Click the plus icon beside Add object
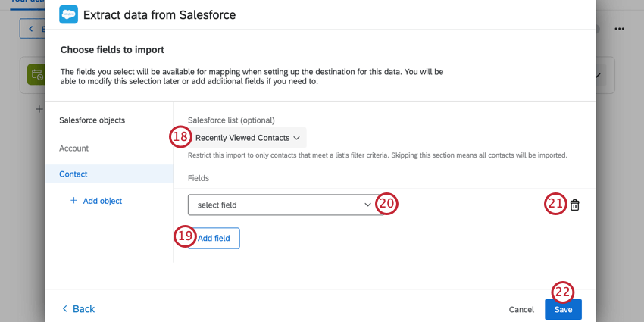This screenshot has width=644, height=322. point(73,201)
